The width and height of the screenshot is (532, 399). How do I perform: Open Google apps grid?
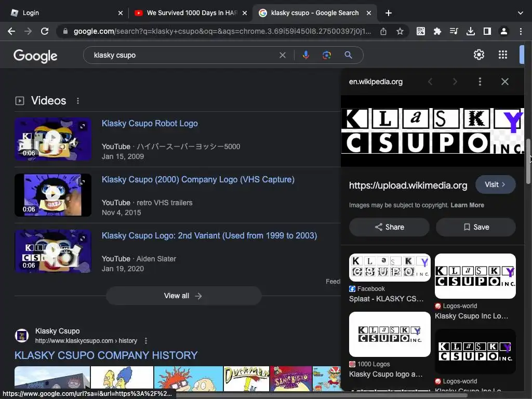click(x=503, y=55)
